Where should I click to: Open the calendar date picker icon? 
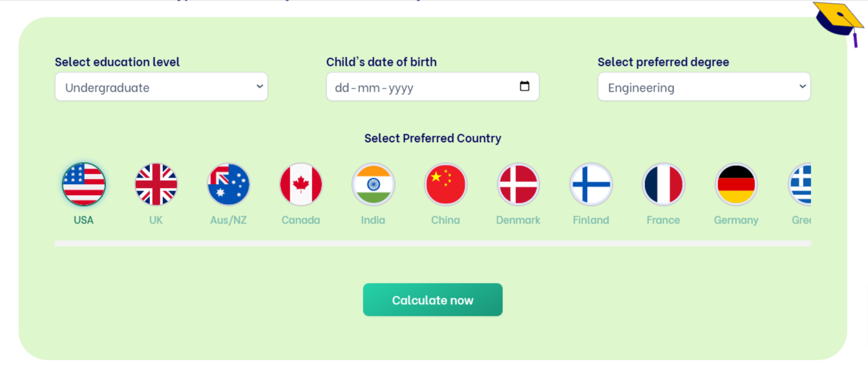[524, 87]
